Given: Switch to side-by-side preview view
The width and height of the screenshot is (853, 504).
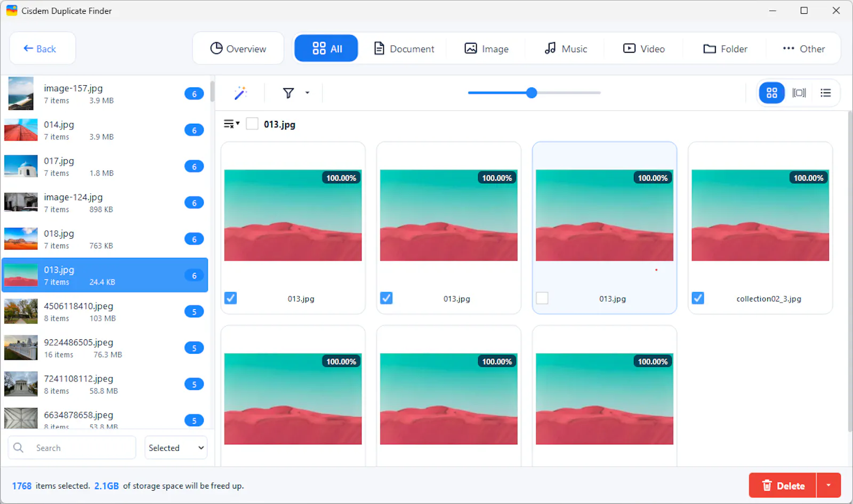Looking at the screenshot, I should point(799,93).
